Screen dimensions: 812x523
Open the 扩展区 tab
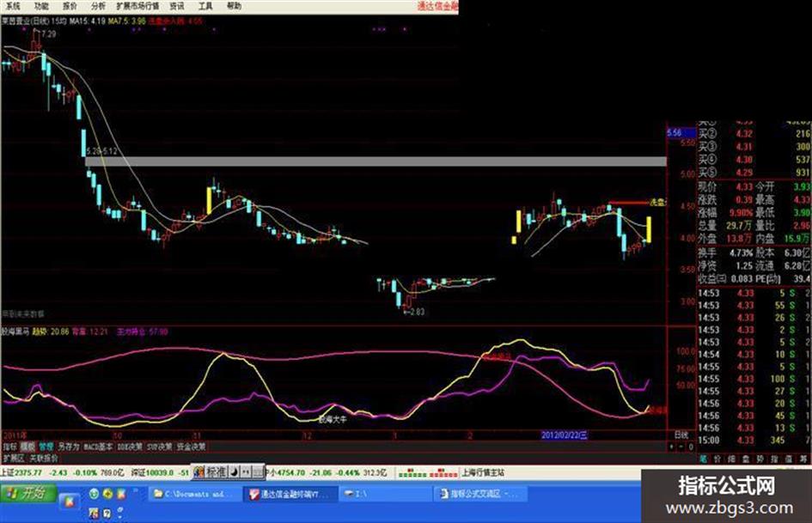14,459
